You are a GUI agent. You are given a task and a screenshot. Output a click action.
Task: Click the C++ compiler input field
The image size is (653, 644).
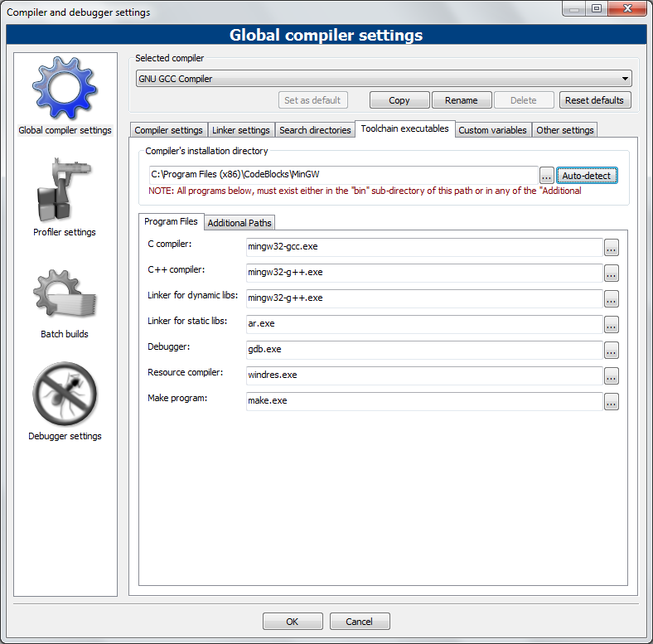[x=423, y=273]
